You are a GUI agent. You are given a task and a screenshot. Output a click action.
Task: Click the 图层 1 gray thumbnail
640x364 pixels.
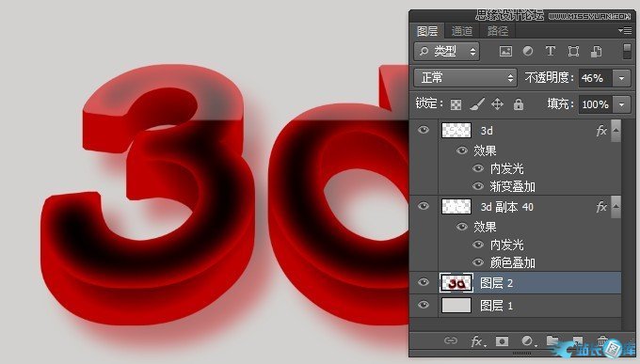456,306
